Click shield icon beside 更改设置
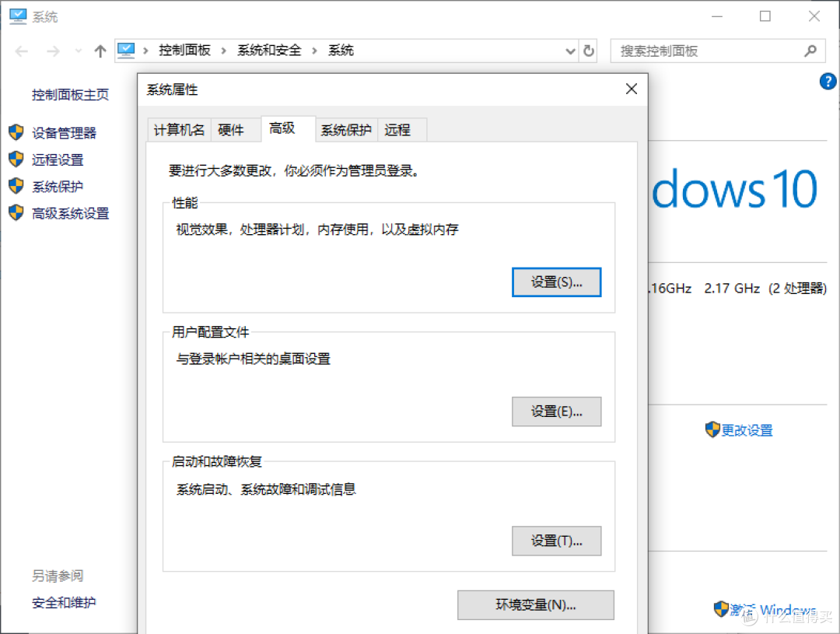Image resolution: width=840 pixels, height=634 pixels. pyautogui.click(x=712, y=429)
